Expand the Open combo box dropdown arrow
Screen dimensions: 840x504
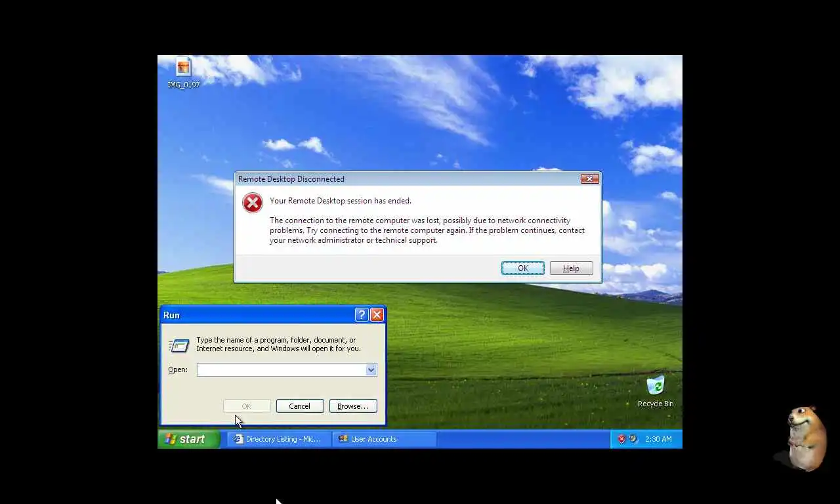pos(371,369)
